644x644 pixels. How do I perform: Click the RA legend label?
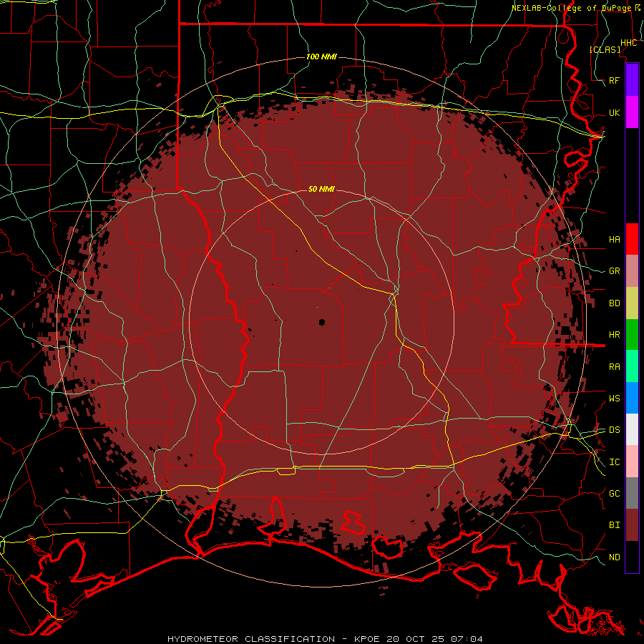click(x=615, y=367)
